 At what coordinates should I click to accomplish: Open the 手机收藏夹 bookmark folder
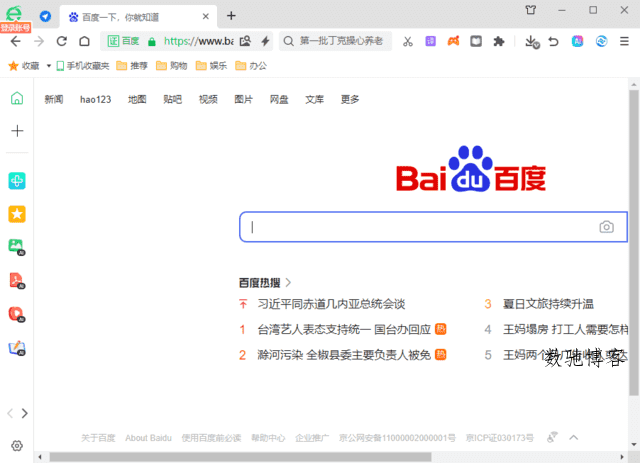(x=83, y=66)
